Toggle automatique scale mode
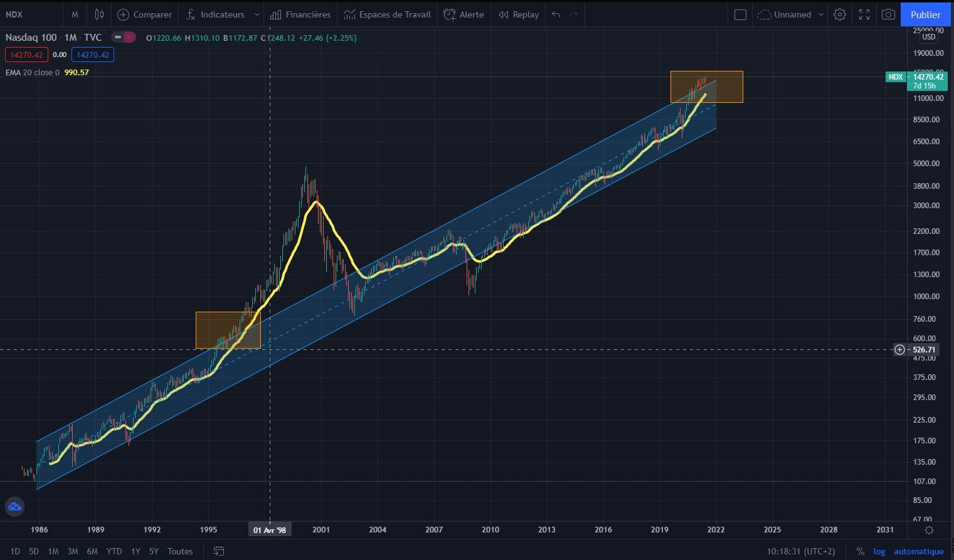954x560 pixels. (x=918, y=551)
